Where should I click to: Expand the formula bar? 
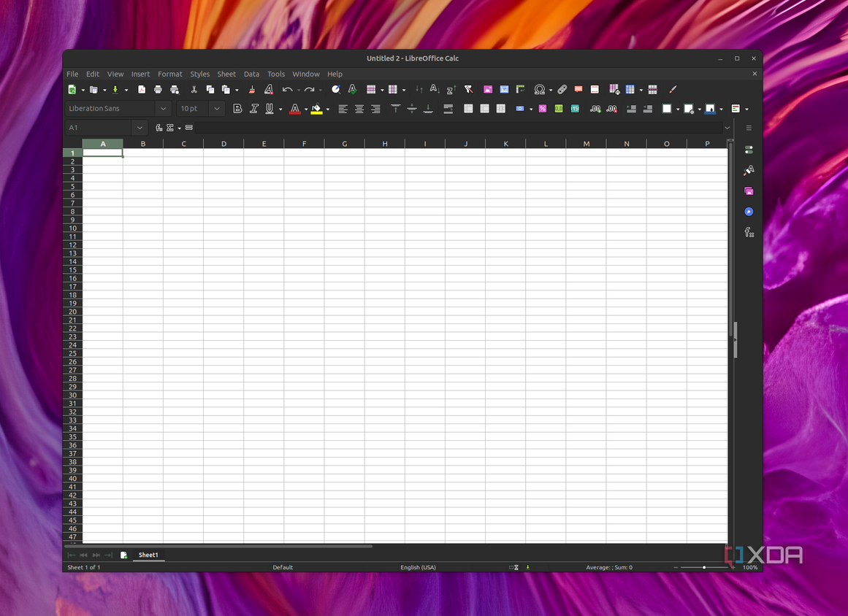coord(727,128)
